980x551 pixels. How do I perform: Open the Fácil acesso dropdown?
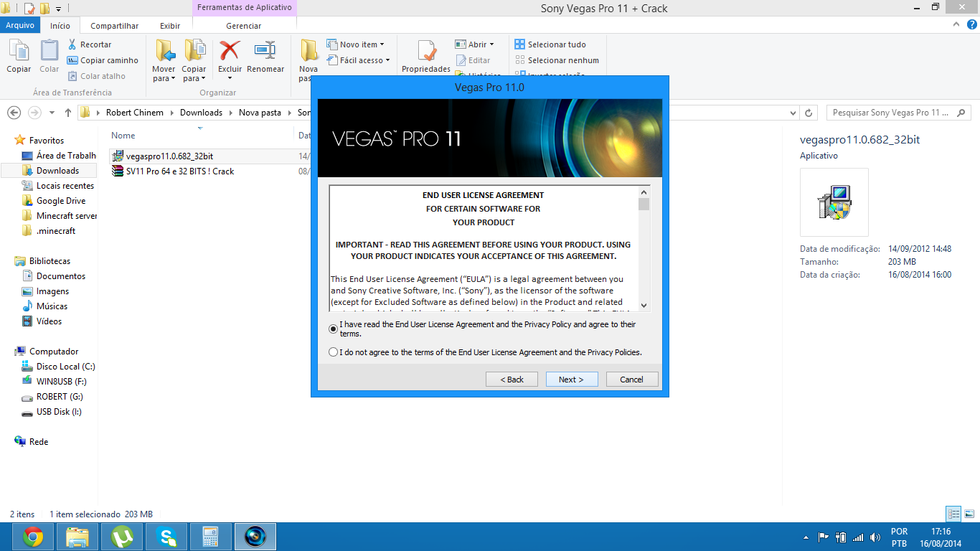(x=358, y=60)
